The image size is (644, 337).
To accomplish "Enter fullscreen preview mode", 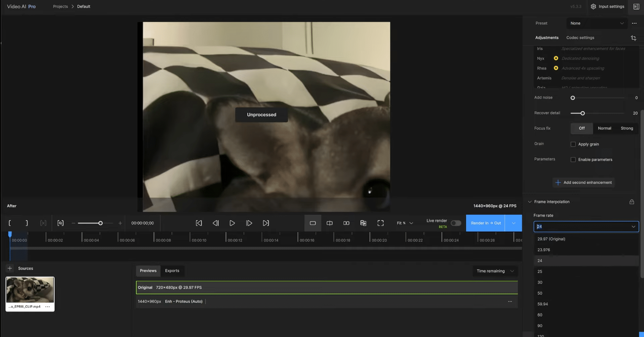I will (380, 223).
